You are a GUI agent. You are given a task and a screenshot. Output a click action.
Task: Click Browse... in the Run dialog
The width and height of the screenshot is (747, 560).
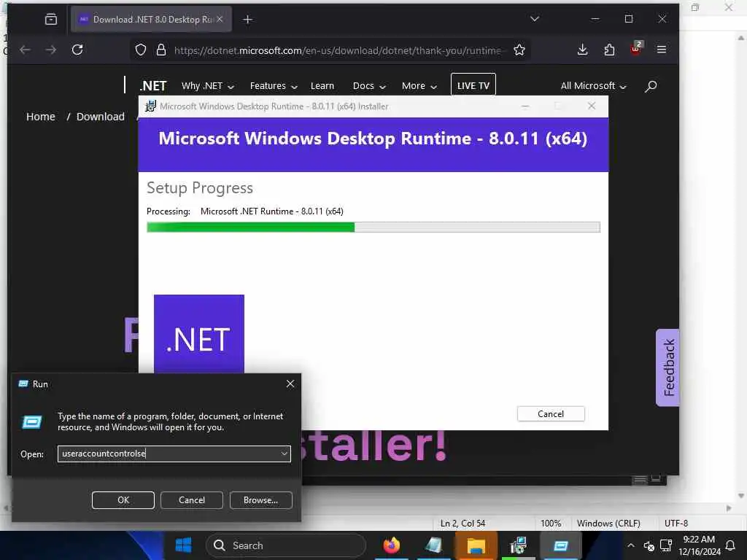(260, 500)
